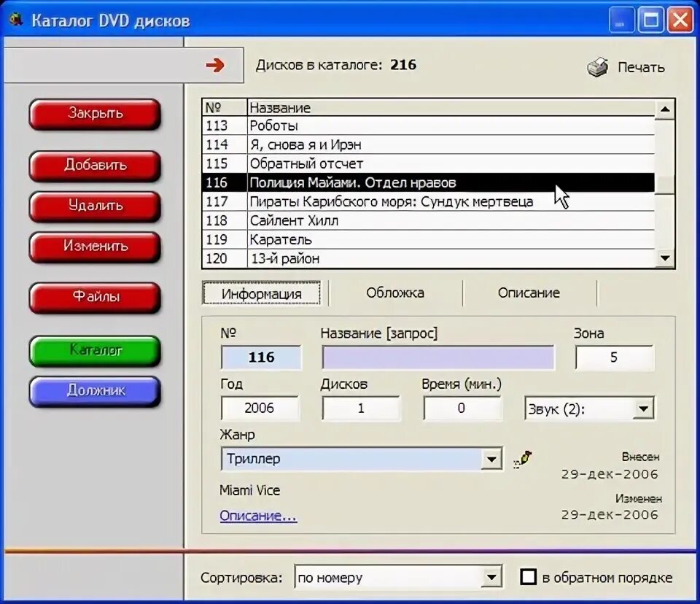This screenshot has height=604, width=700.
Task: Click the green Каталог button
Action: point(95,351)
